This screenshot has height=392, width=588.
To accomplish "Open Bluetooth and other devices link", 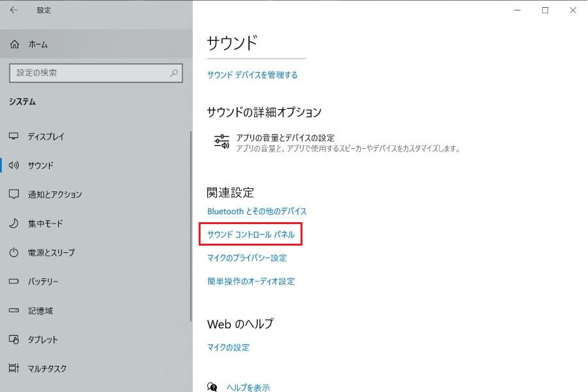I will [x=257, y=212].
